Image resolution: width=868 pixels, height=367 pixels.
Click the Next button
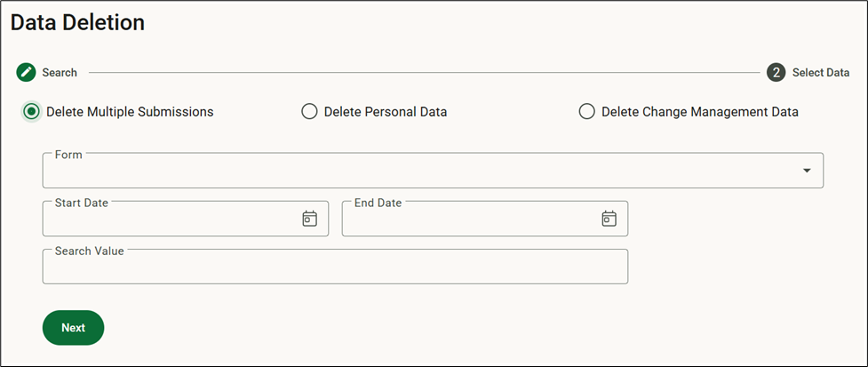click(73, 328)
